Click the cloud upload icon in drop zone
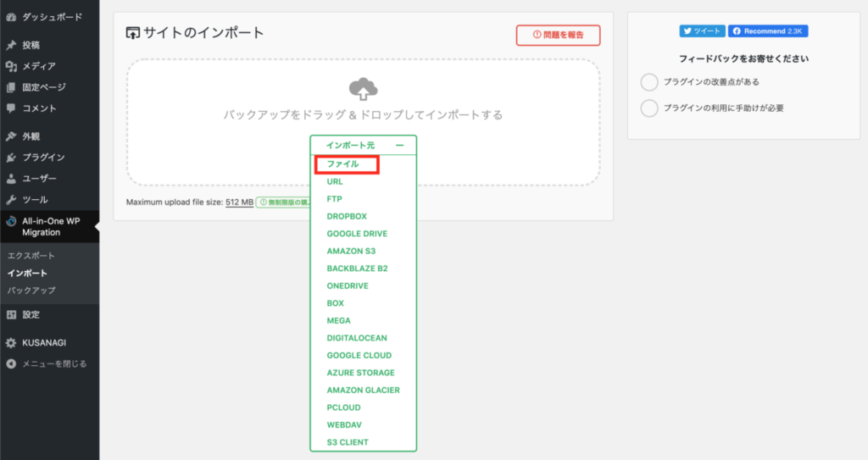The height and width of the screenshot is (460, 868). (x=363, y=89)
